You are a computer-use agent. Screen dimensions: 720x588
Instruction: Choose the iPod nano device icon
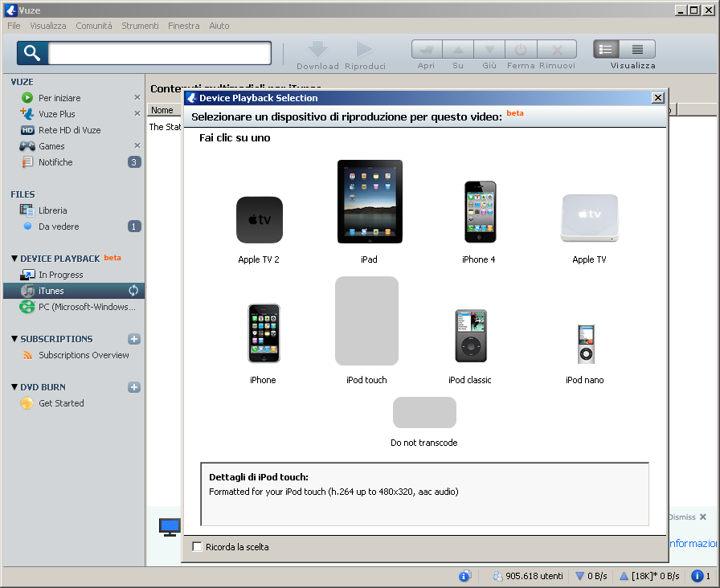pyautogui.click(x=585, y=344)
